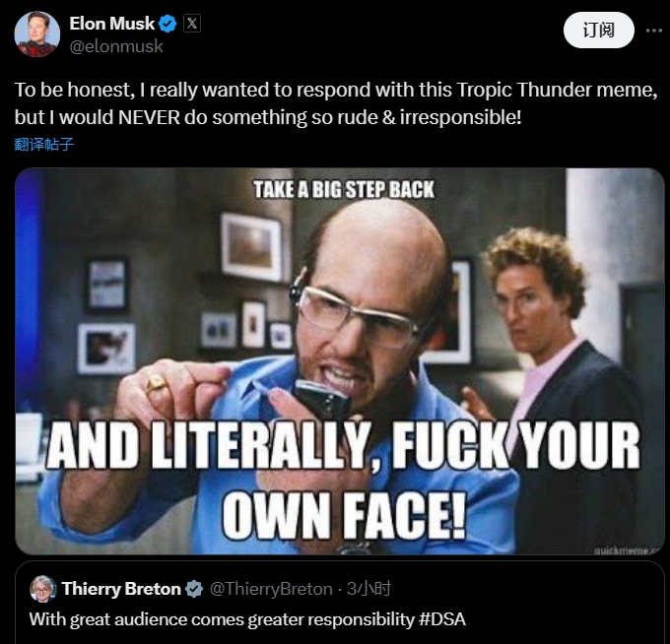Click the 3小时 timestamp on quoted post

click(x=368, y=589)
